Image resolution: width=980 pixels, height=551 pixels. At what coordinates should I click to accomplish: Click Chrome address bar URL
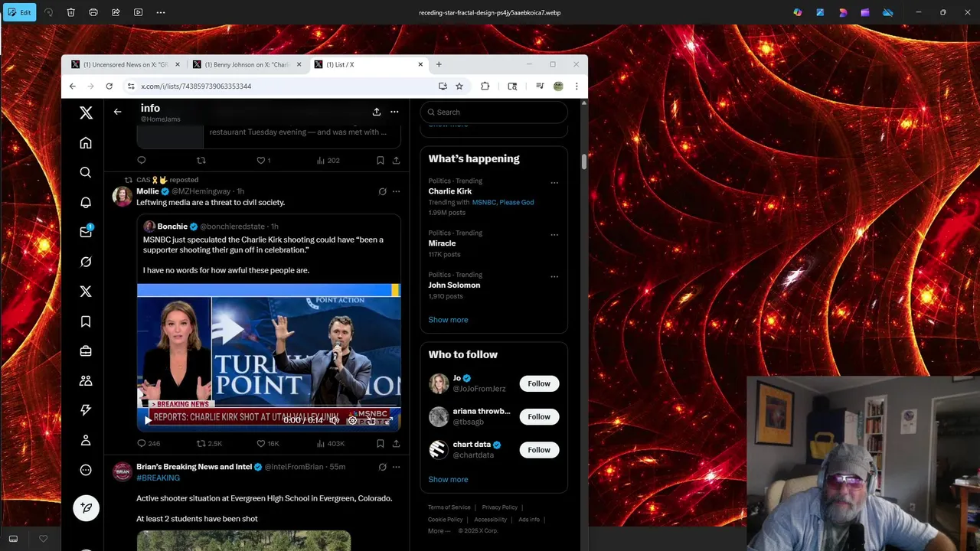tap(196, 86)
